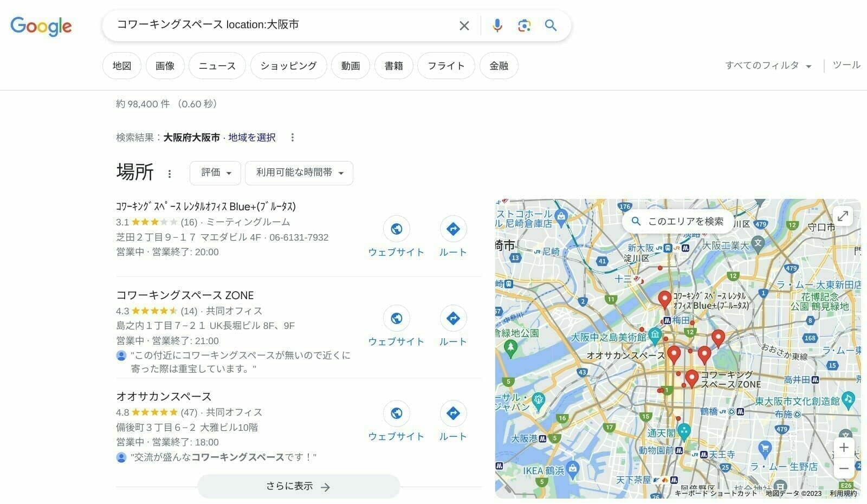Switch to the 動画 tab

(x=351, y=66)
